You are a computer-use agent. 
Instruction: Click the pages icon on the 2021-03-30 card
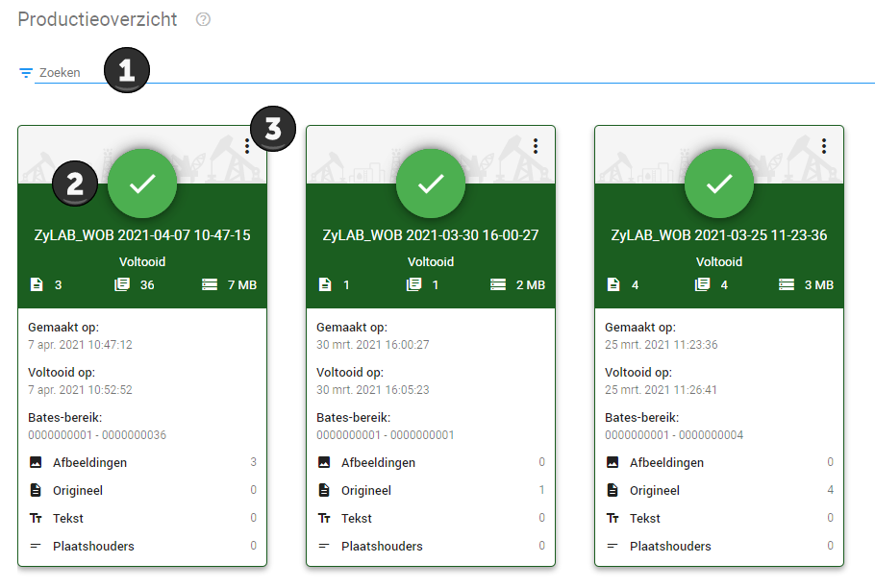pos(414,284)
